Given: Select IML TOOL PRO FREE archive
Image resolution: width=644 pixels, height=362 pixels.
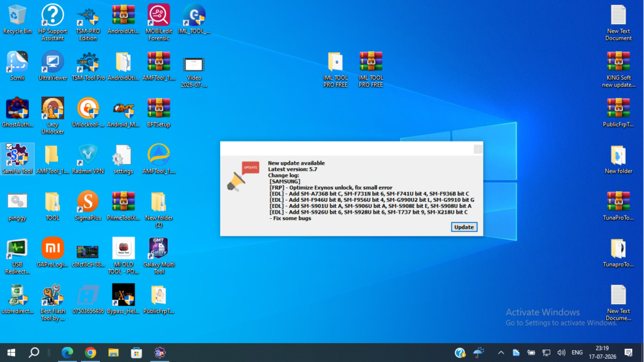Looking at the screenshot, I should [370, 69].
